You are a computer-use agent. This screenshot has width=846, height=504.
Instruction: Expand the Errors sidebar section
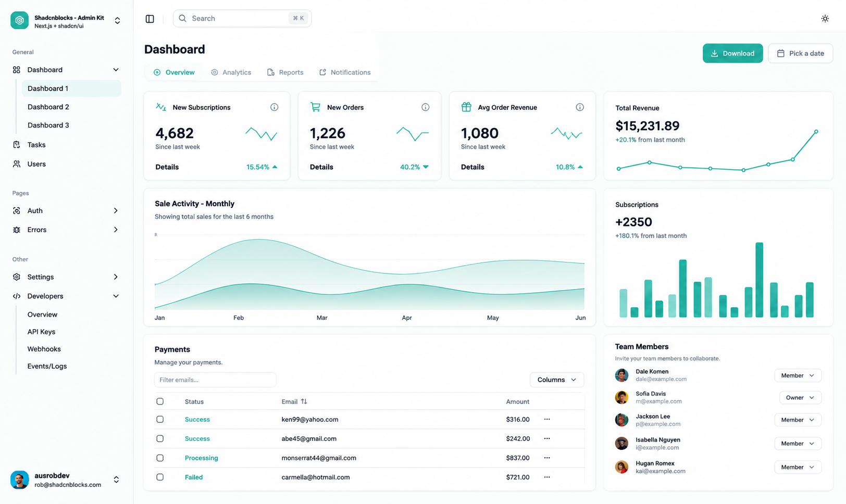coord(116,230)
